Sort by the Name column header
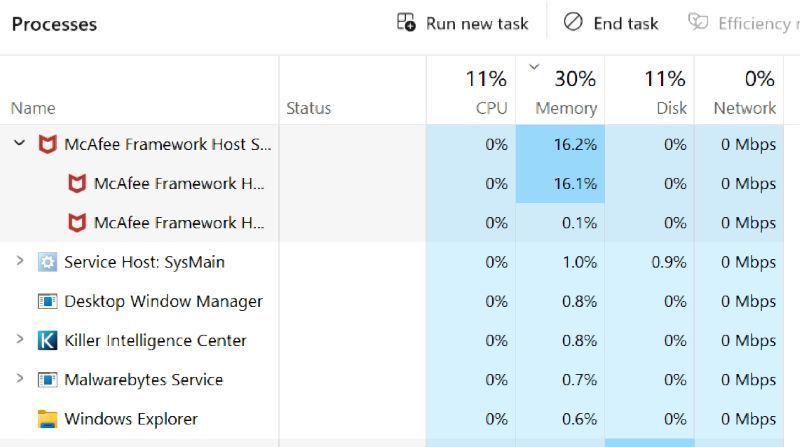This screenshot has width=800, height=447. [x=33, y=108]
